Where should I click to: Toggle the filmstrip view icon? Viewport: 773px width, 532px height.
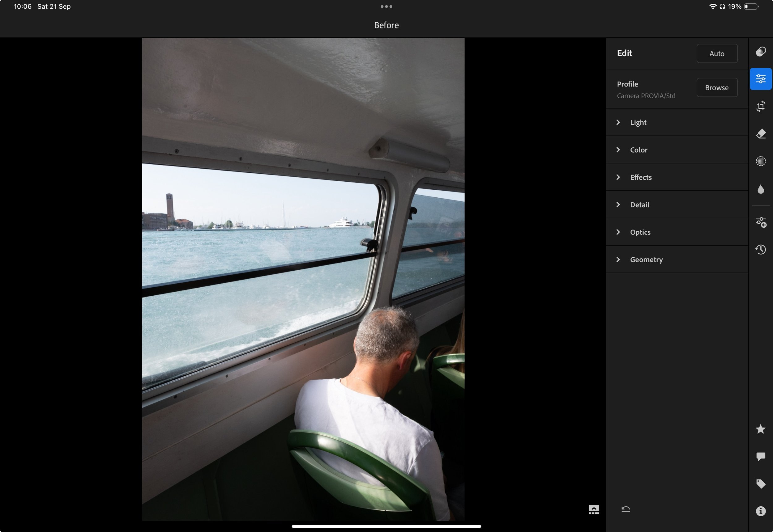click(x=594, y=509)
